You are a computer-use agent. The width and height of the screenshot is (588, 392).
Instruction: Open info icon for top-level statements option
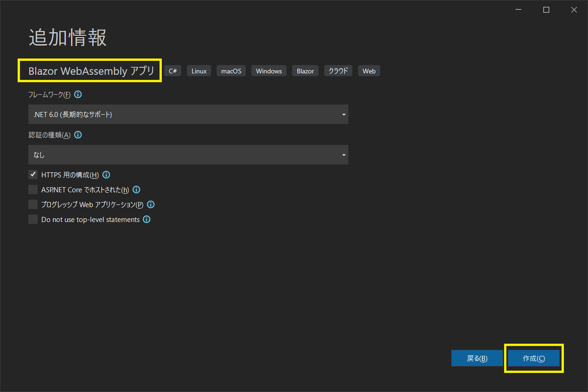coord(147,219)
